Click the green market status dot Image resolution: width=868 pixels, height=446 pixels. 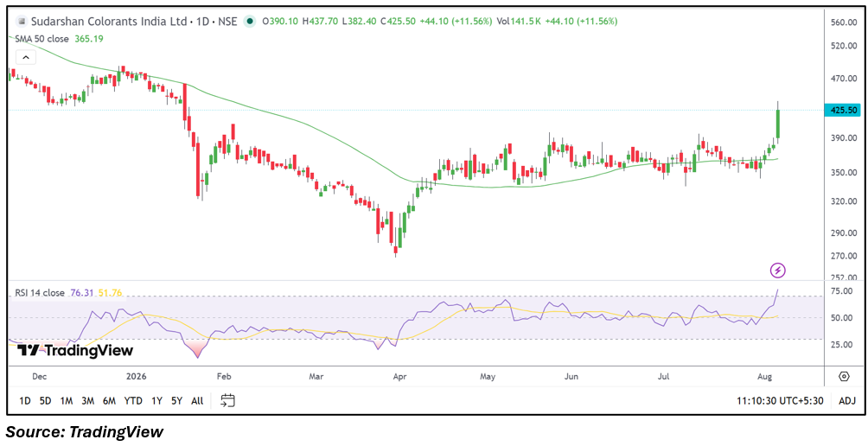[250, 22]
